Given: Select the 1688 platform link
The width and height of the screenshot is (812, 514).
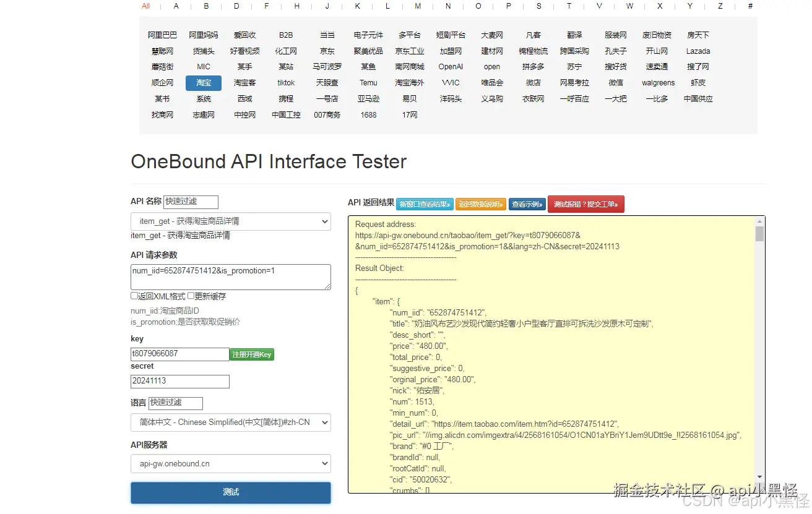Looking at the screenshot, I should [368, 115].
